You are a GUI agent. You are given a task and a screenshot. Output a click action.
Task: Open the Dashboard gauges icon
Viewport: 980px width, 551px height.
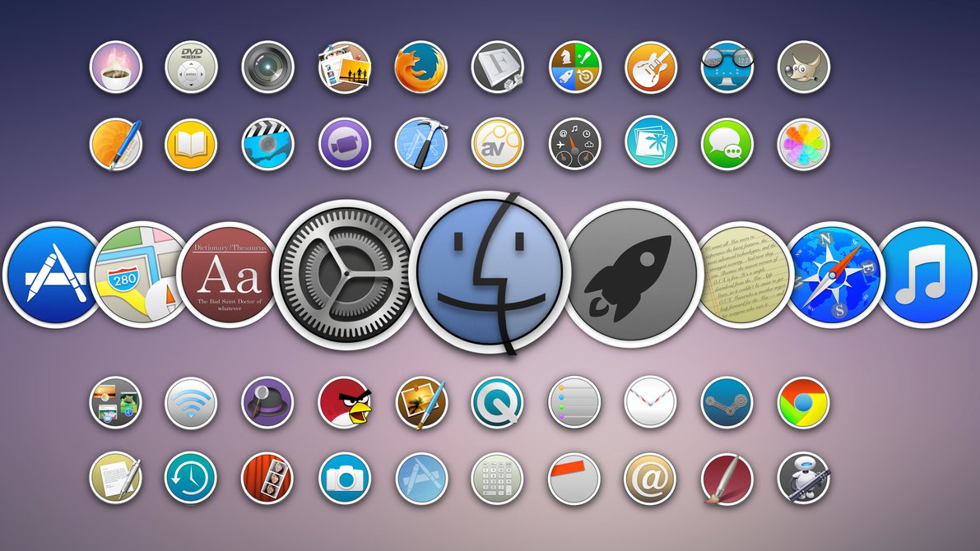[574, 144]
